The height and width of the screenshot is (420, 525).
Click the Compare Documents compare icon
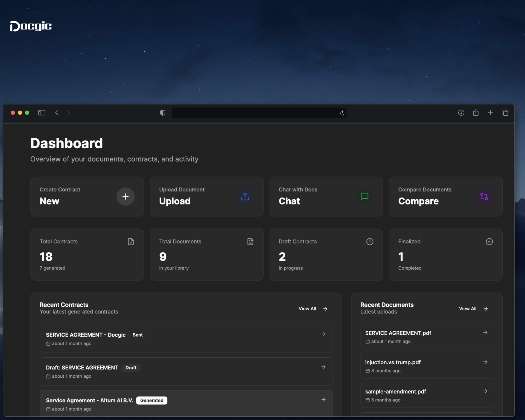(484, 196)
